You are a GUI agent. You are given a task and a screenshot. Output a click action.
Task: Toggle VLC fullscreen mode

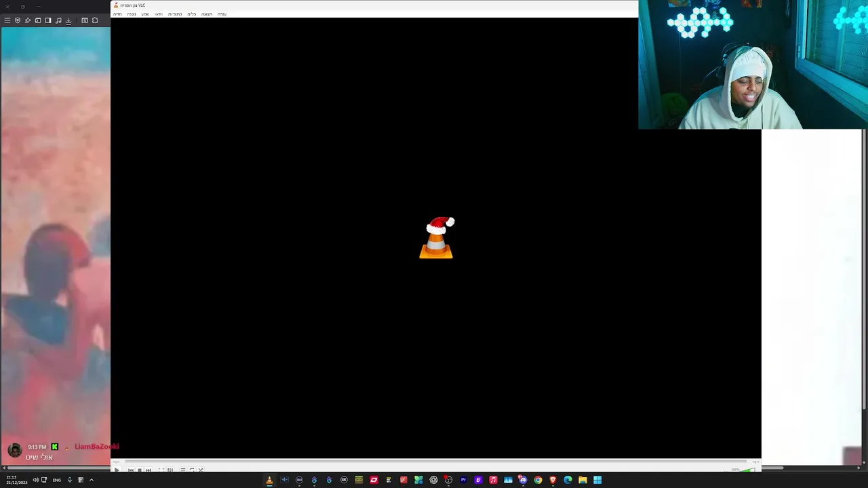pos(161,470)
